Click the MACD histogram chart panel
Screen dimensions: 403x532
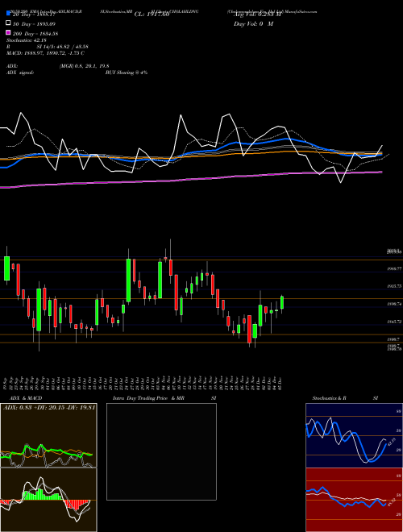48,500
